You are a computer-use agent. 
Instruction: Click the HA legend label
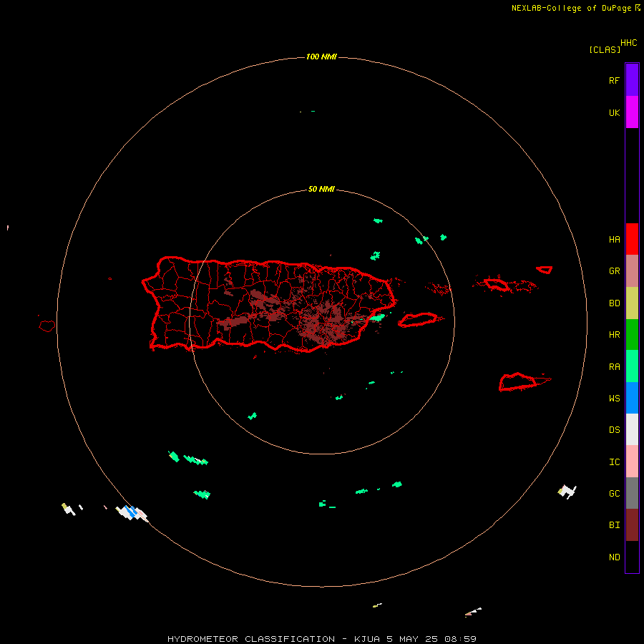click(x=614, y=240)
